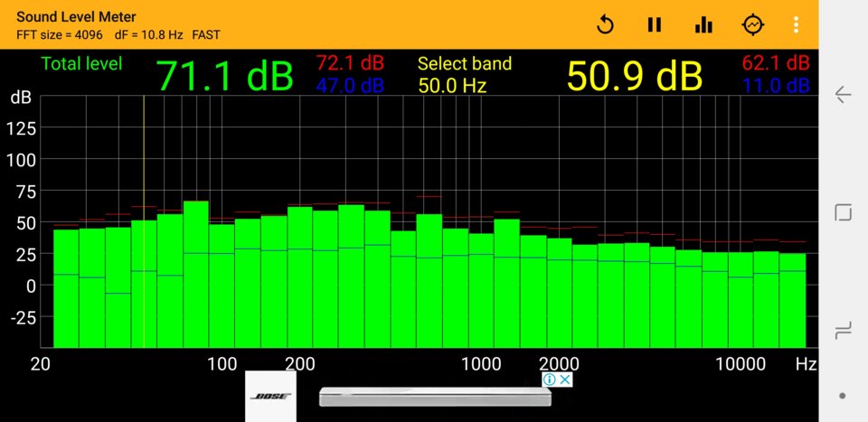The image size is (868, 422).
Task: Tap the yellow 50.9 dB band reading
Action: [635, 76]
